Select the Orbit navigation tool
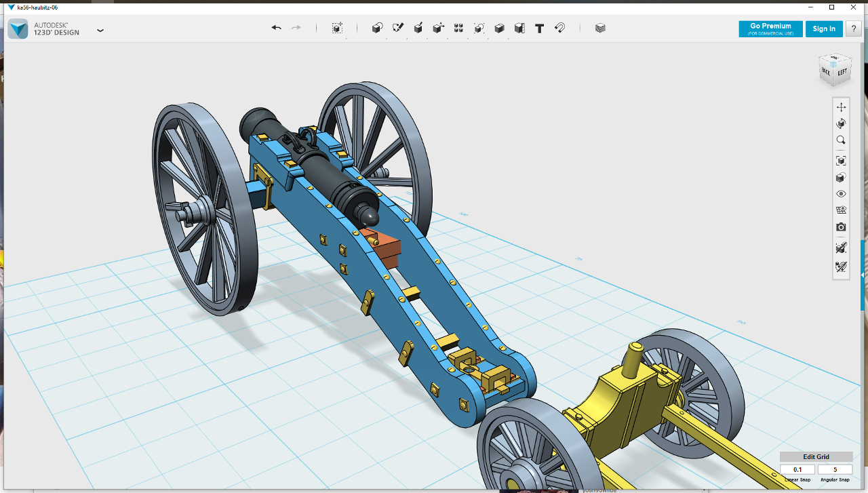The width and height of the screenshot is (868, 493). (841, 123)
